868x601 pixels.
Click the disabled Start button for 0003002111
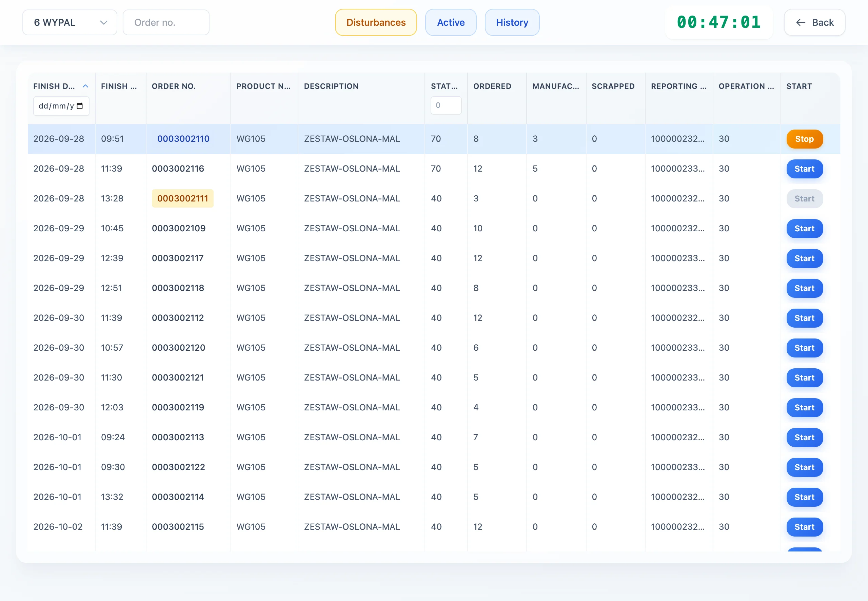click(804, 199)
